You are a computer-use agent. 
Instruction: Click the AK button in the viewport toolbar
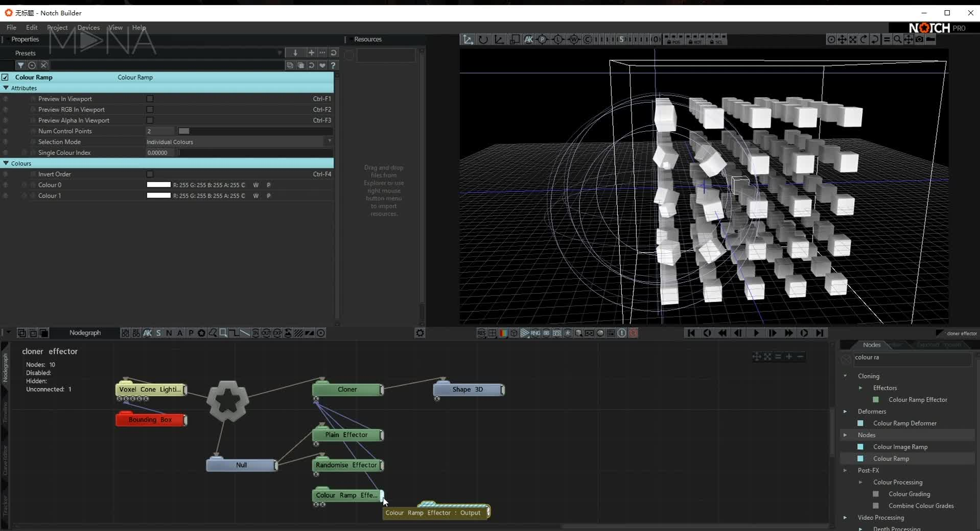coord(528,39)
